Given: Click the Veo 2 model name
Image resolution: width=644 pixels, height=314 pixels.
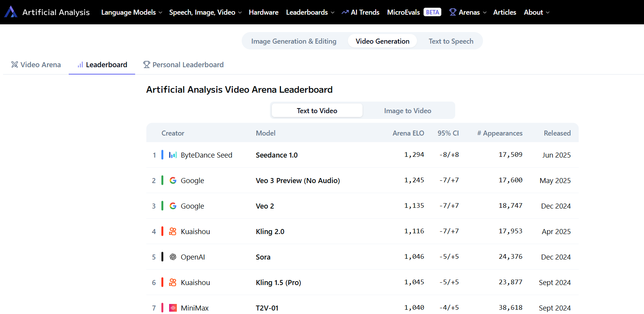Looking at the screenshot, I should point(265,206).
